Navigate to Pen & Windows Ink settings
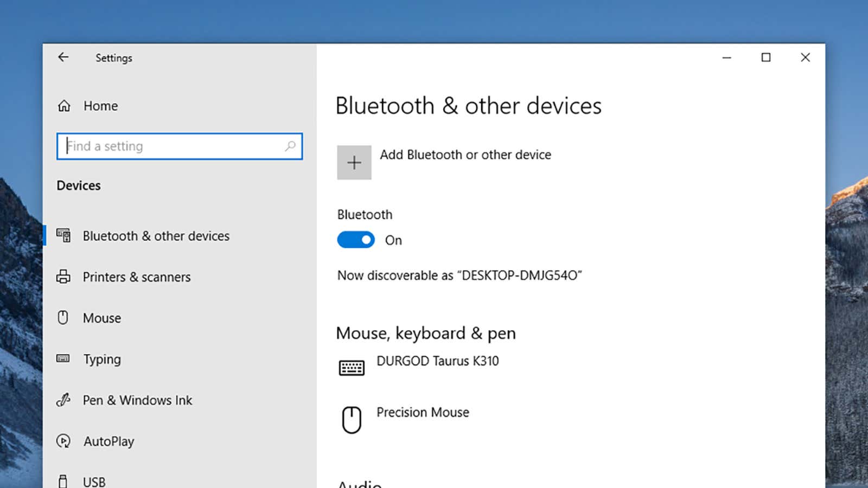Screen dimensions: 868x488 (137, 400)
